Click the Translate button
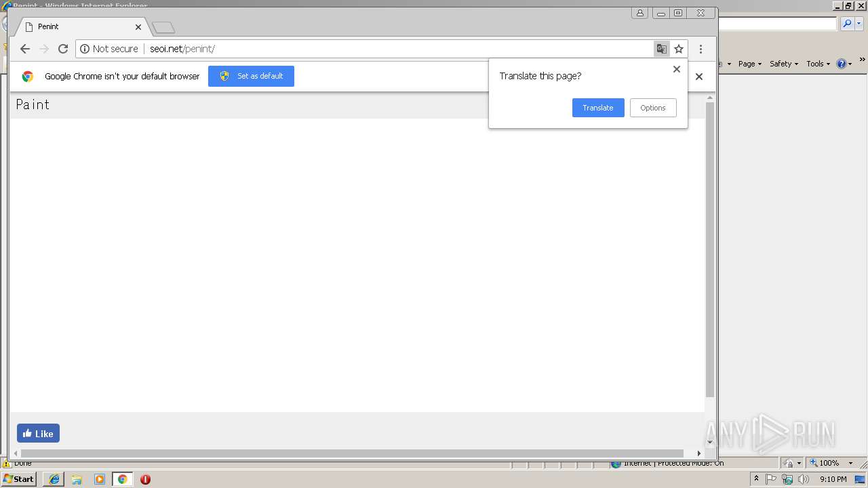Image resolution: width=868 pixels, height=488 pixels. tap(598, 108)
